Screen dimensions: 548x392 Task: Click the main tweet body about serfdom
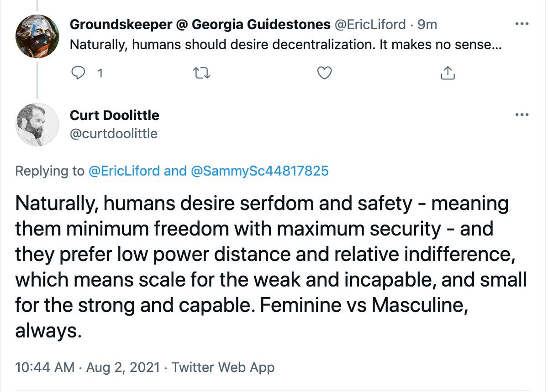[x=269, y=268]
